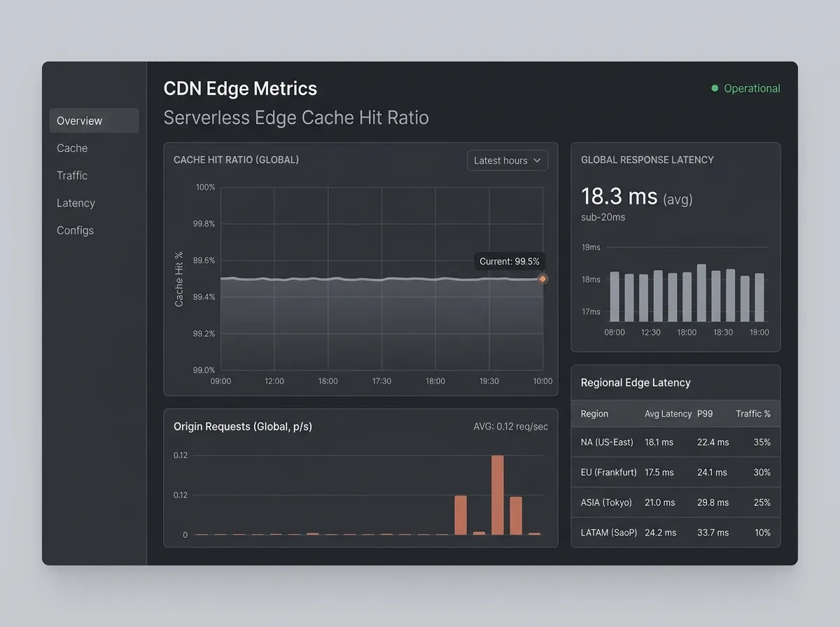Click the 17:30 cache chart axis label
Image resolution: width=840 pixels, height=627 pixels.
pyautogui.click(x=381, y=381)
